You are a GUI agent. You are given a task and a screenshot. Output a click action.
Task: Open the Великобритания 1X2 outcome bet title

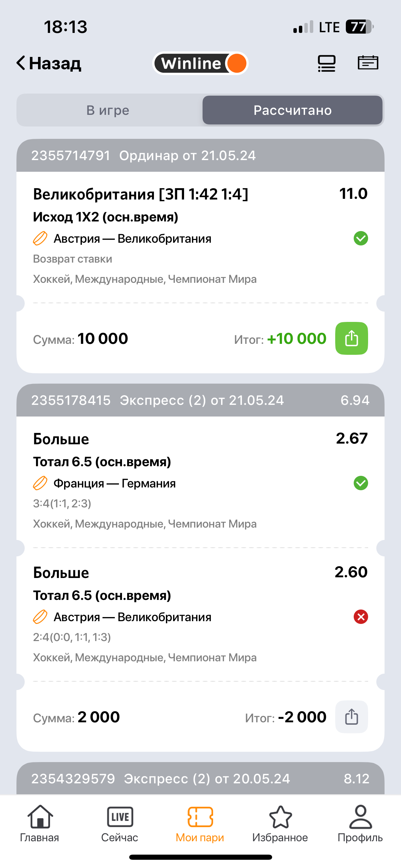(141, 194)
